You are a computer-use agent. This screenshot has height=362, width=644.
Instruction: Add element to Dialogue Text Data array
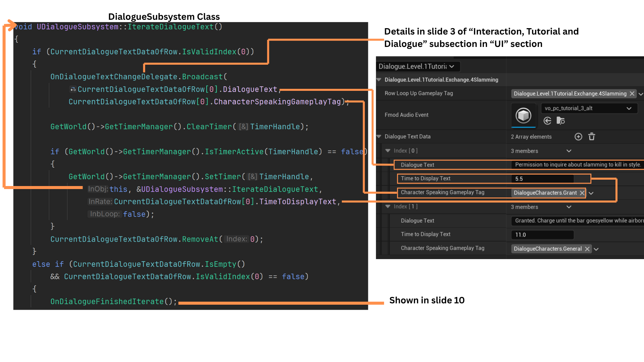[578, 137]
